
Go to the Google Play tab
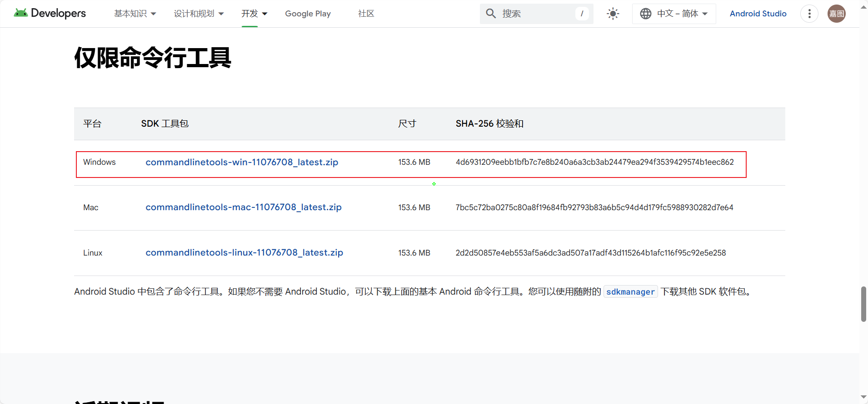point(308,14)
